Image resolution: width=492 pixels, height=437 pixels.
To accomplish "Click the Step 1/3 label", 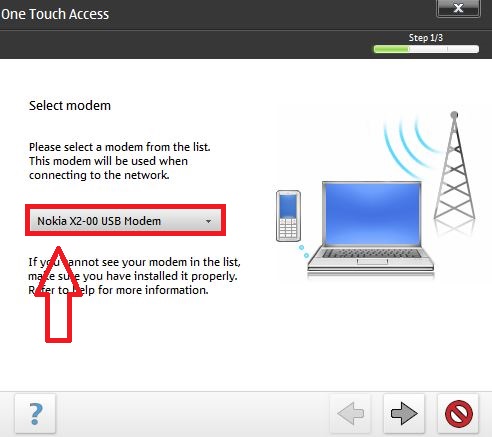I will 426,38.
